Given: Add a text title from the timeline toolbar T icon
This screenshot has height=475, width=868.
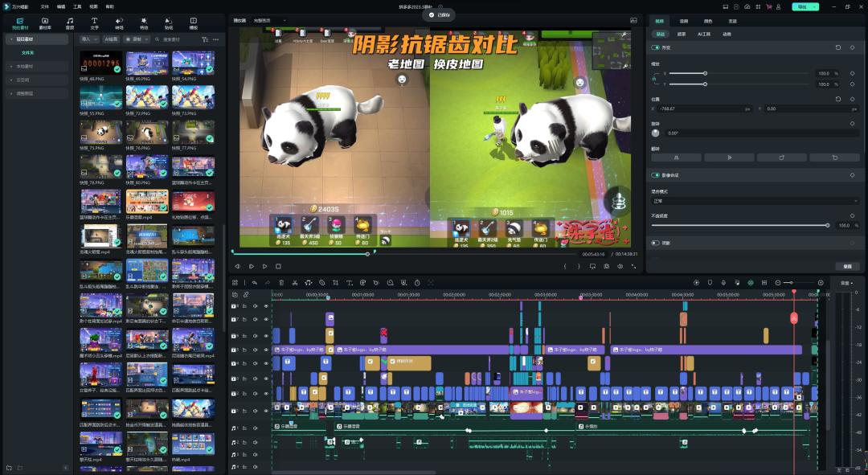Looking at the screenshot, I should [350, 283].
